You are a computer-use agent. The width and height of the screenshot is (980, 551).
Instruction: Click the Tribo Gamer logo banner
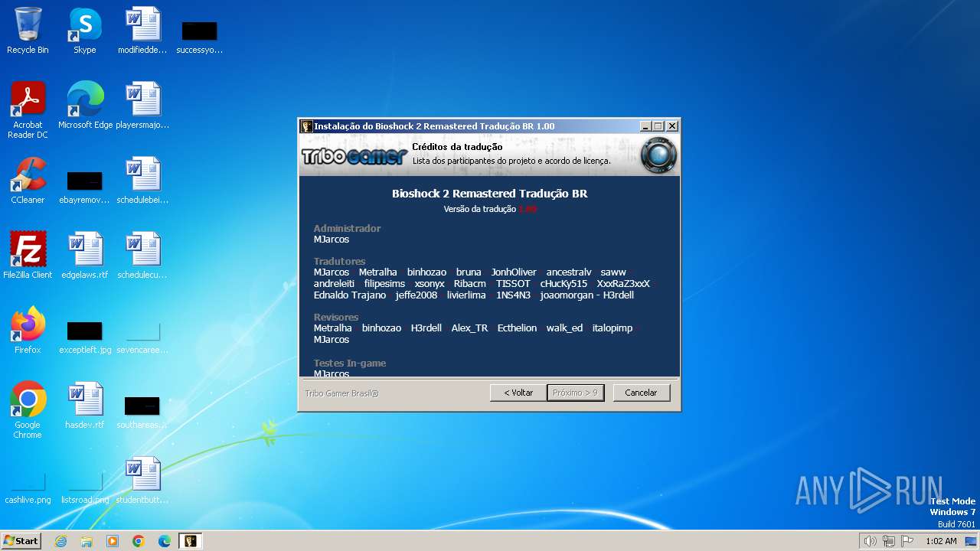click(354, 155)
